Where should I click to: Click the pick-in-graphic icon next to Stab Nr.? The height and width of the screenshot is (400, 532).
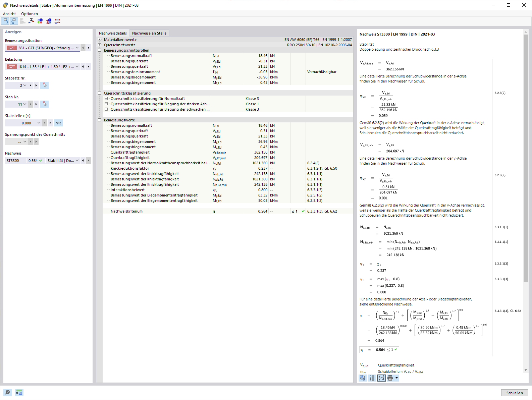pos(45,104)
